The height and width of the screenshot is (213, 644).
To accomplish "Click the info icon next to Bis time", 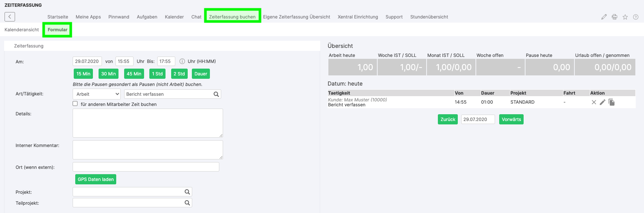I will pos(182,61).
